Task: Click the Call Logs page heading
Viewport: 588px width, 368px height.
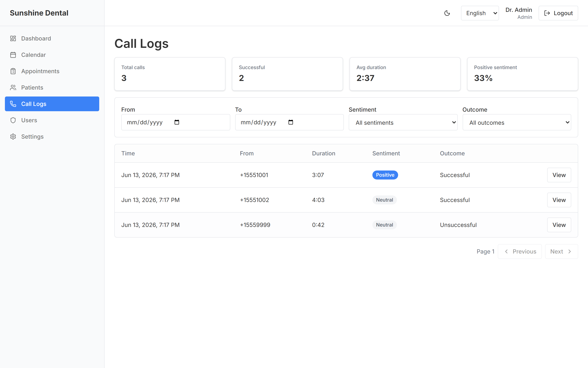Action: (x=141, y=44)
